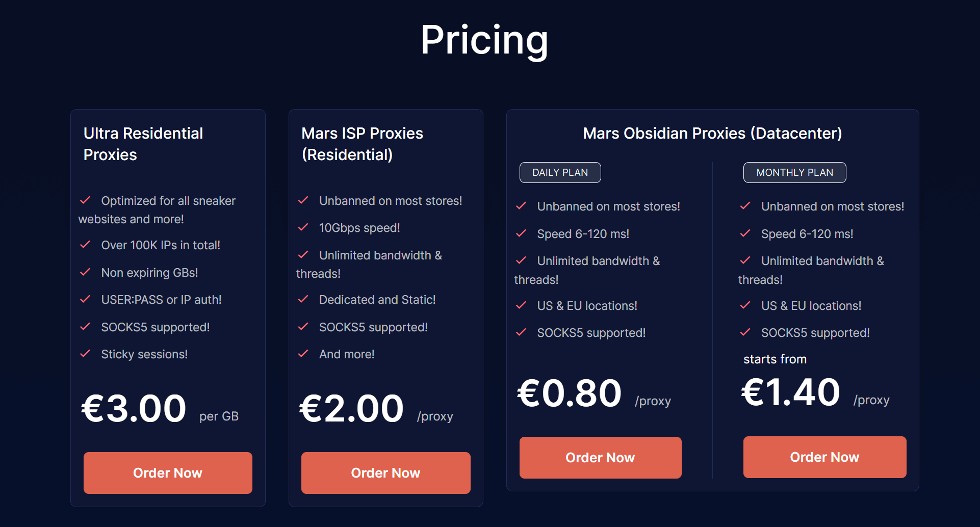The width and height of the screenshot is (980, 527).
Task: Order Now under the Monthly Plan
Action: pyautogui.click(x=824, y=457)
